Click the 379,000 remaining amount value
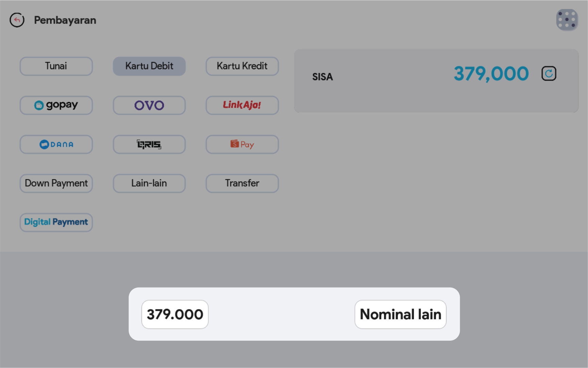The width and height of the screenshot is (588, 368). point(491,74)
